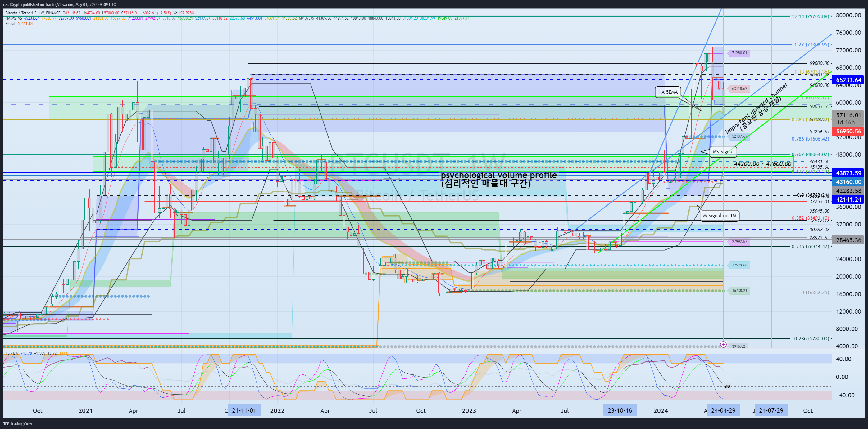Click the -0.236 (5780.03) Fibonacci label

click(x=811, y=338)
